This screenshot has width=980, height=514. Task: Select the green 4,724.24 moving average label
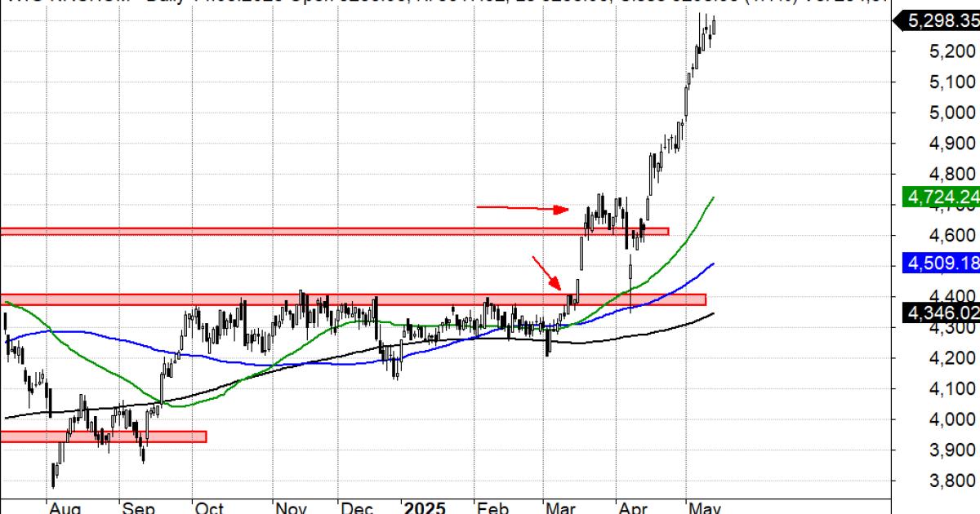(942, 197)
